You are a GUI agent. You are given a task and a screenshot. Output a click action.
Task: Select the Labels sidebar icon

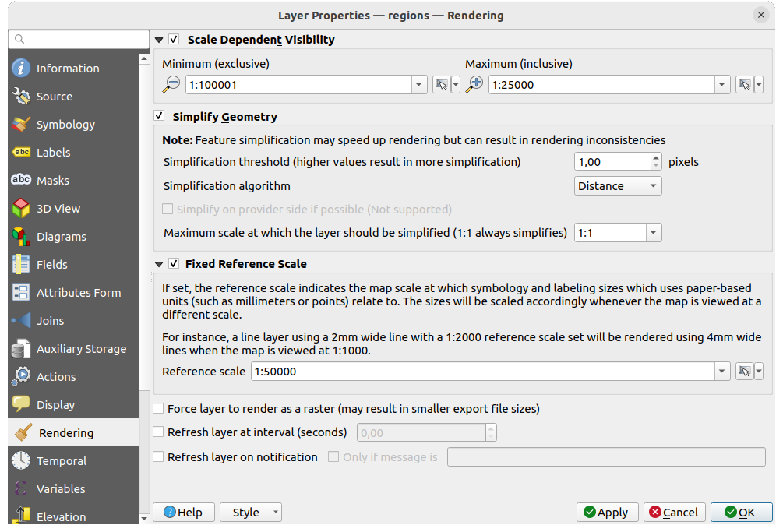20,152
